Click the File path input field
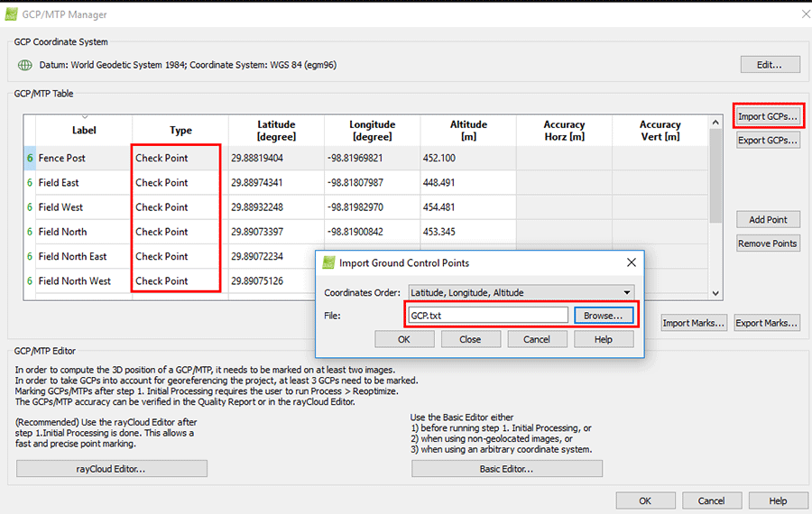Screen dimensions: 812x514 click(x=487, y=316)
